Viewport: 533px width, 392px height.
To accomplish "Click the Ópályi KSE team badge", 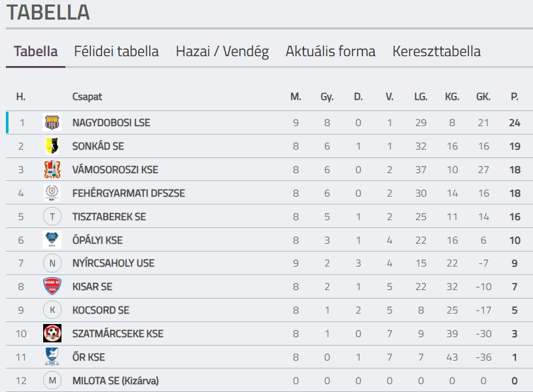I will point(52,240).
